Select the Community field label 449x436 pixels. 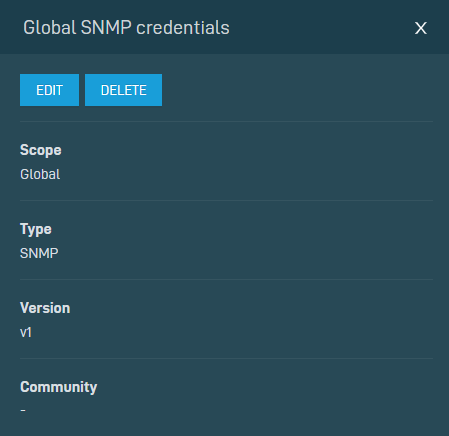coord(58,387)
